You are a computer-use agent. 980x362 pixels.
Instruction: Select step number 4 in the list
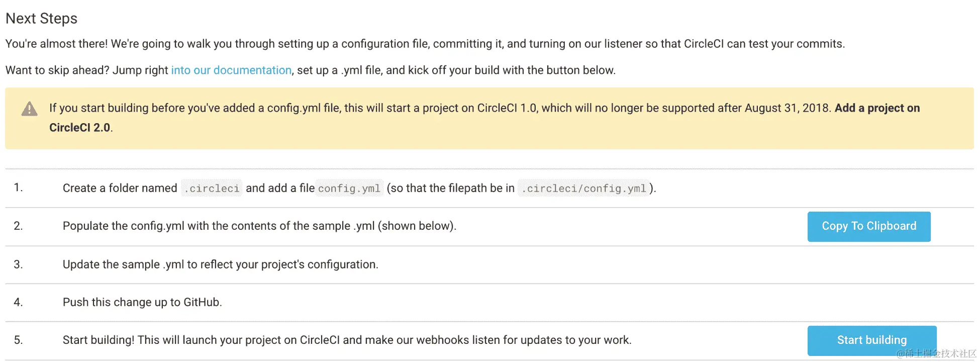coord(18,302)
